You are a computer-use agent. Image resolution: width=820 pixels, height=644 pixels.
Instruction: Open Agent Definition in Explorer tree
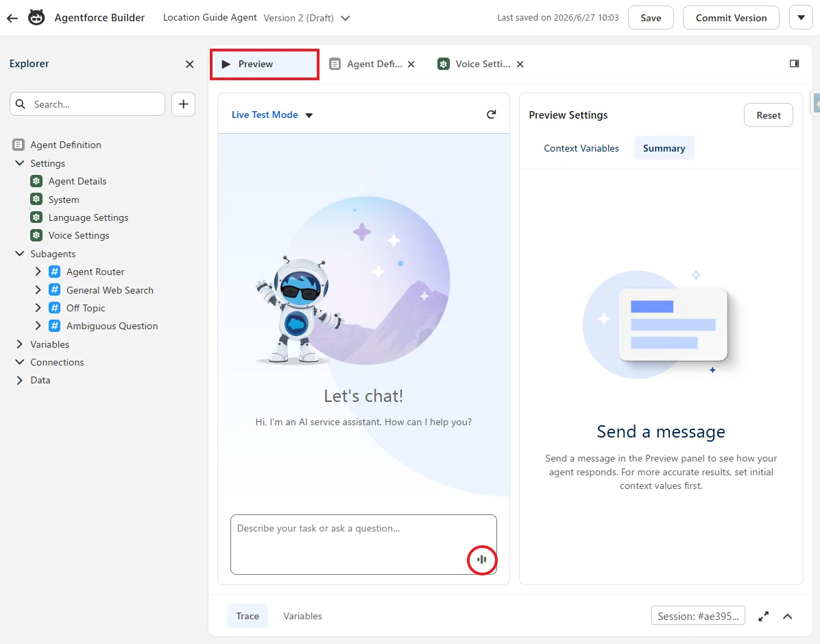pyautogui.click(x=65, y=145)
